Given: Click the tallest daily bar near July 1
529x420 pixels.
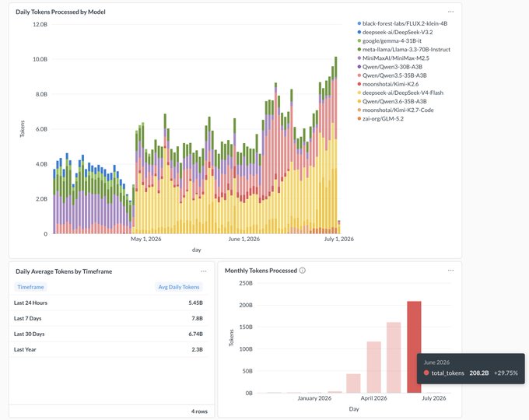Looking at the screenshot, I should [336, 145].
